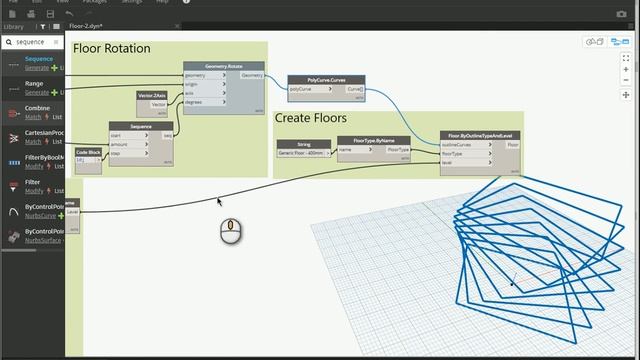The image size is (640, 360).
Task: Select the Geometry.Rotate node header
Action: click(224, 66)
